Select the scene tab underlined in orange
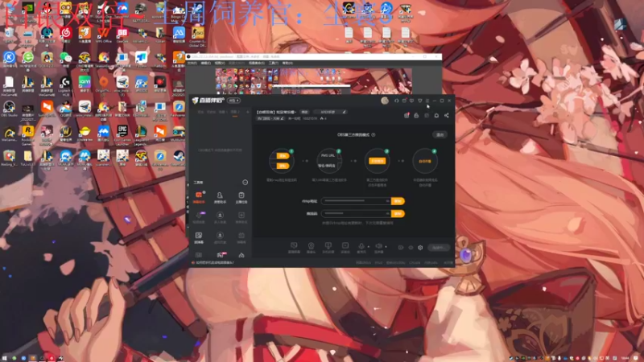Screen dimensions: 644x362 pos(235,112)
